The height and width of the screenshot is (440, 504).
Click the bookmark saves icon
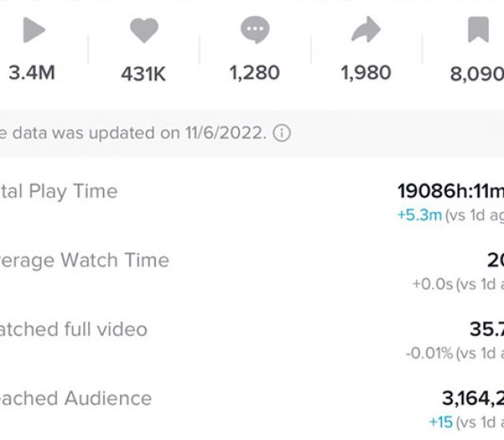click(x=478, y=30)
